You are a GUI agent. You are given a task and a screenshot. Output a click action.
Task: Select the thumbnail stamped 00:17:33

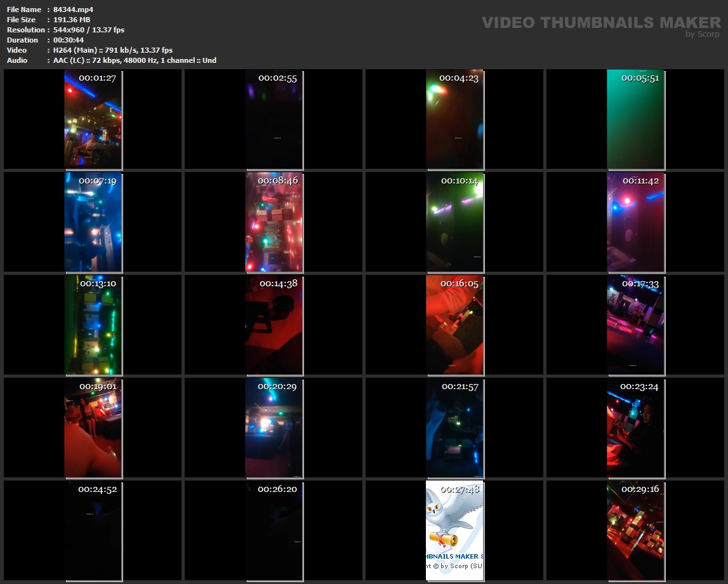click(635, 325)
